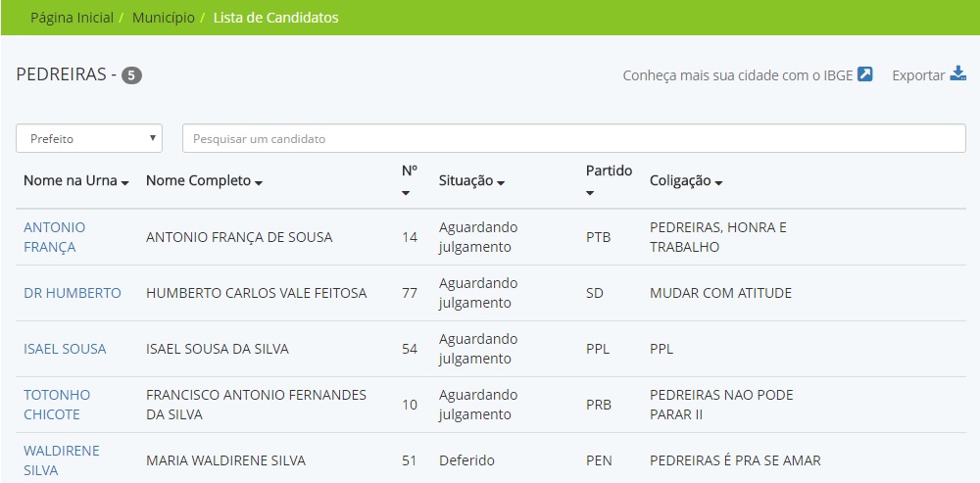The image size is (980, 483).
Task: Open candidate DR HUMBERTO
Action: tap(73, 293)
